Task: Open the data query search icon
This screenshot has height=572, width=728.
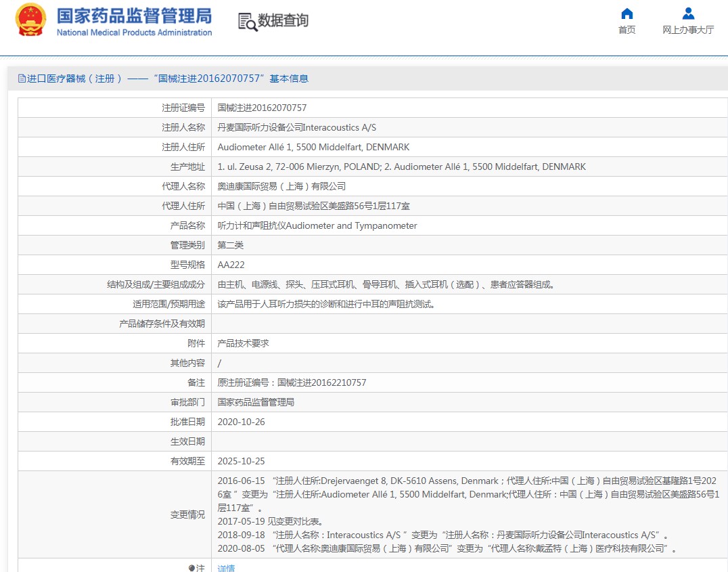Action: pos(248,22)
